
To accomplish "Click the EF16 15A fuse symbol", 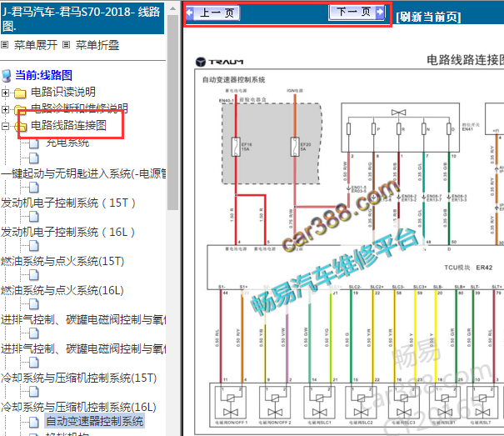I will coord(237,147).
